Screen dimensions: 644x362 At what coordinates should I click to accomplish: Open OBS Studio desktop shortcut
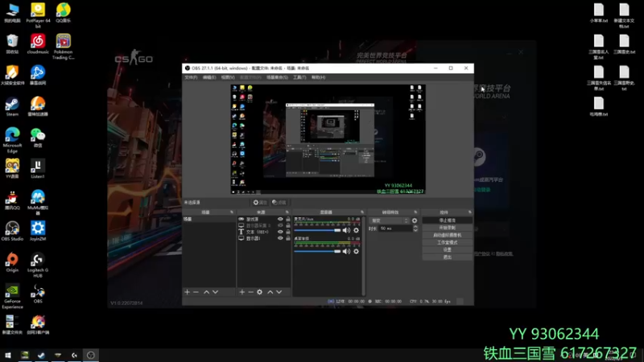point(12,231)
